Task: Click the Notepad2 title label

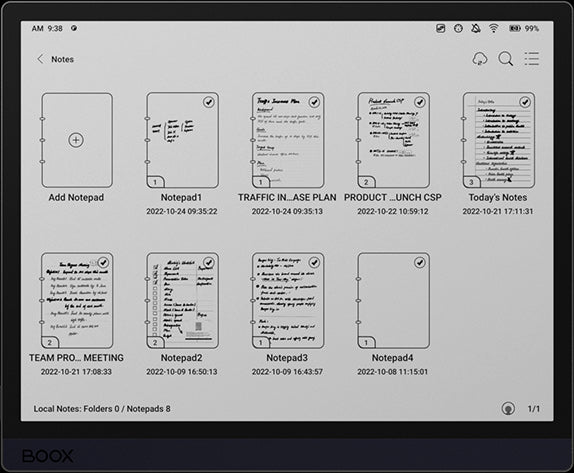Action: (x=182, y=358)
